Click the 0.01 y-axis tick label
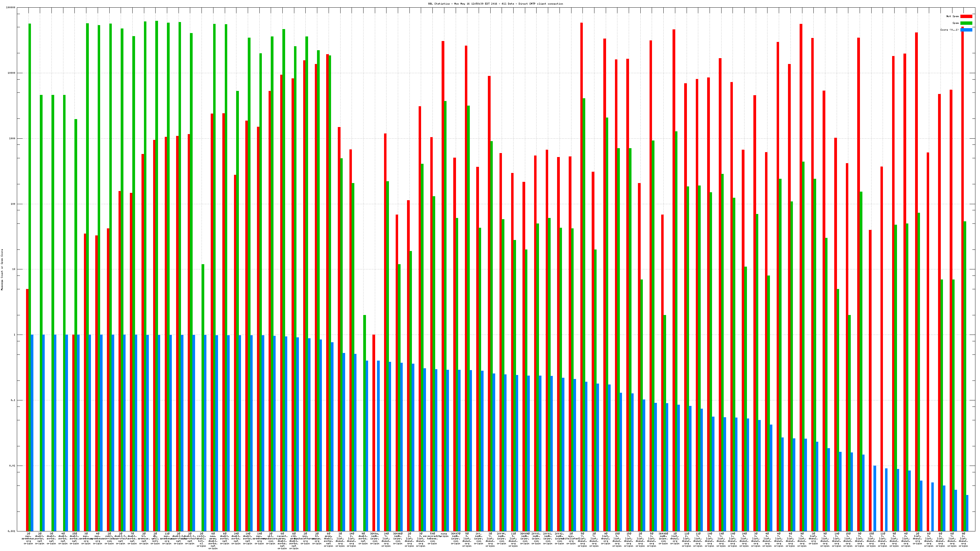Viewport: 980px width, 551px height. [12, 466]
